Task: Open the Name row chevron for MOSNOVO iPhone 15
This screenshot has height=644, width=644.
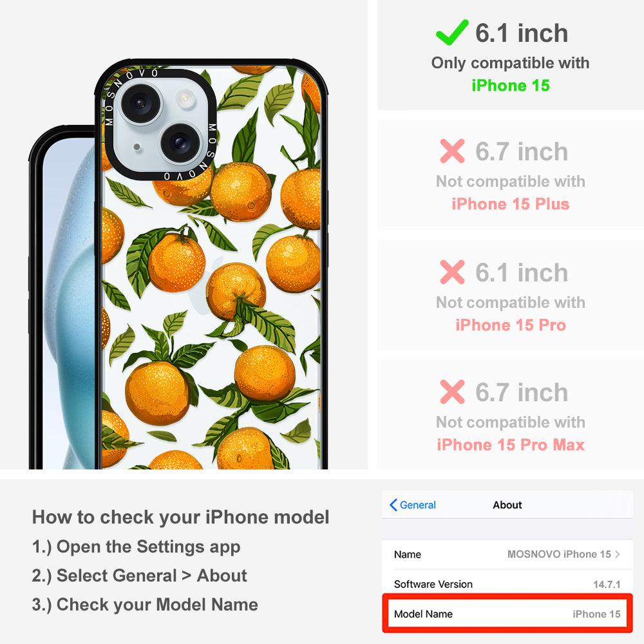Action: (x=618, y=554)
